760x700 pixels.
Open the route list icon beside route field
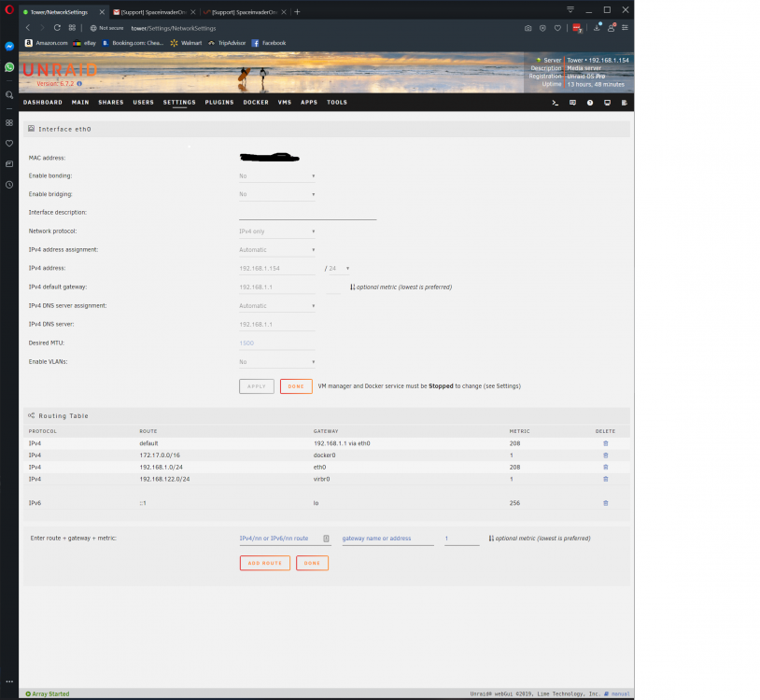pos(326,539)
